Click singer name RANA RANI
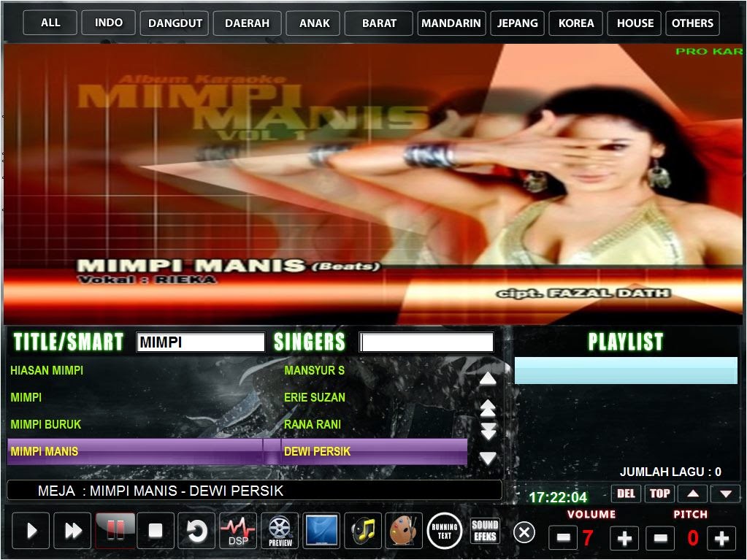This screenshot has height=560, width=747. [x=313, y=424]
